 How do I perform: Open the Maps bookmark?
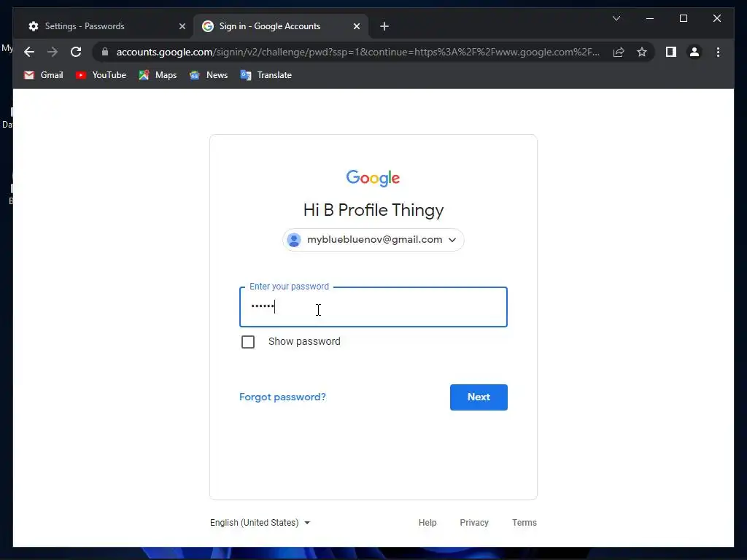pos(158,75)
